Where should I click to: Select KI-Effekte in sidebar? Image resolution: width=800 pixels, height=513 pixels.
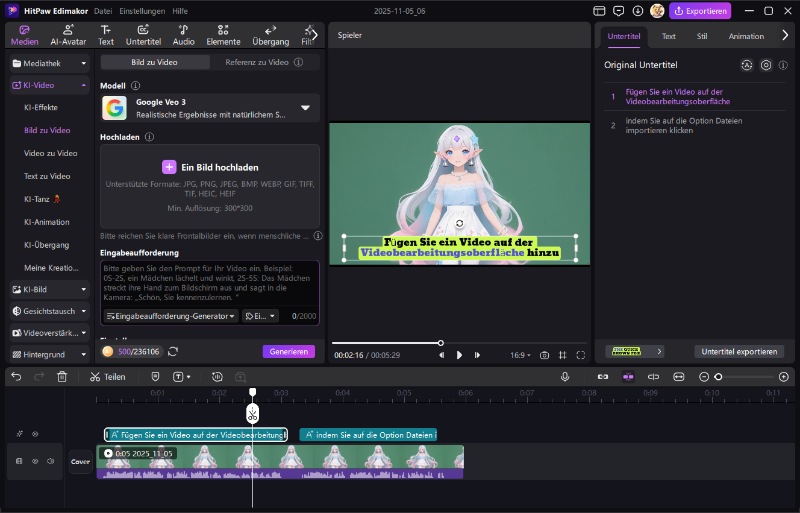[41, 107]
